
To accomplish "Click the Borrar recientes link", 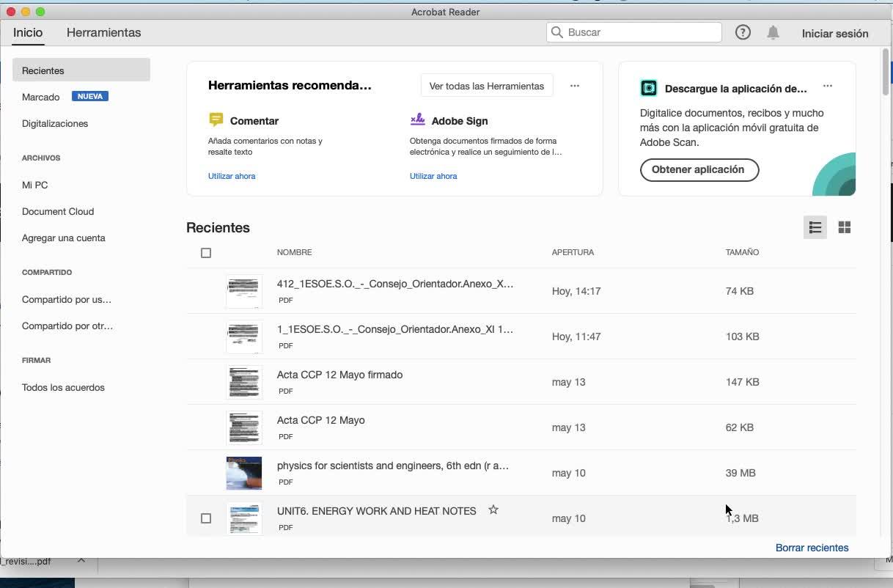I will point(812,548).
